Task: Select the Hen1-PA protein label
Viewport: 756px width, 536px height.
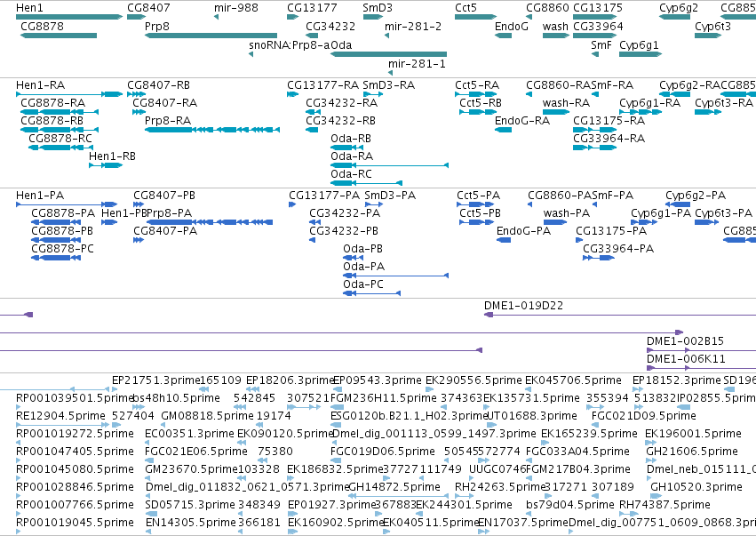Action: (x=40, y=196)
